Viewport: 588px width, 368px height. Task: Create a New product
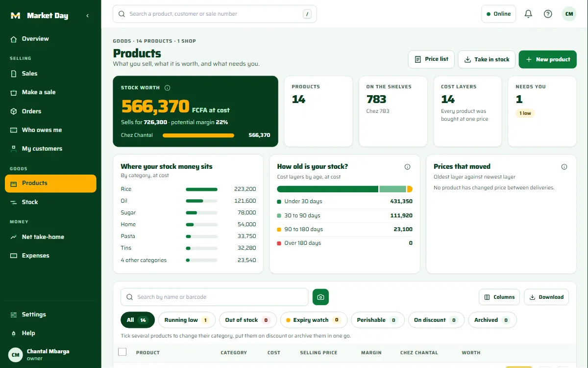[548, 59]
